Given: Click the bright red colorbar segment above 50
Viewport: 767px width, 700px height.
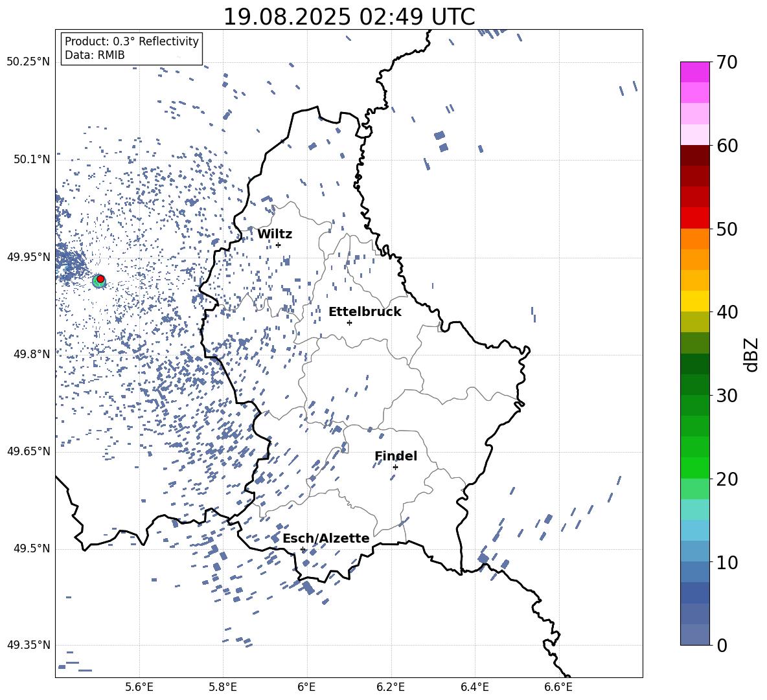Looking at the screenshot, I should tap(695, 218).
